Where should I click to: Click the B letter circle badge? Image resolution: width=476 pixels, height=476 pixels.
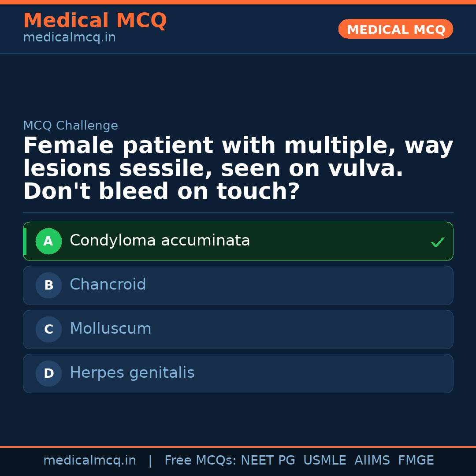pos(48,285)
